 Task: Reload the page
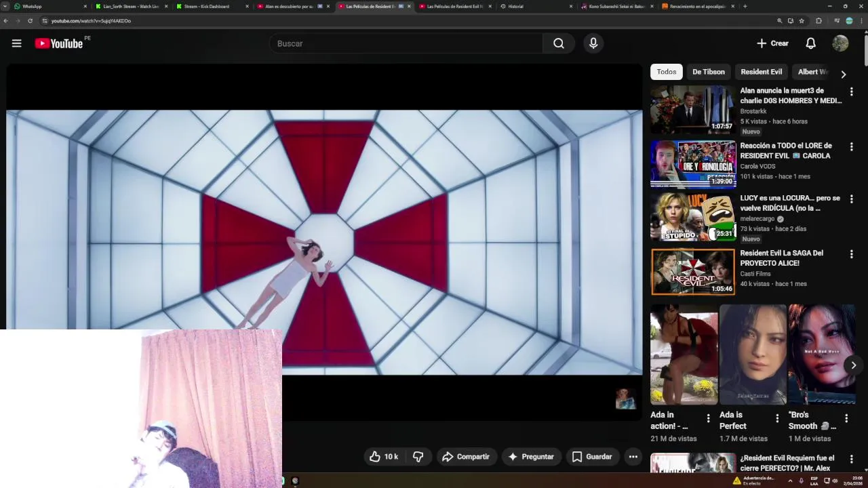pos(30,21)
